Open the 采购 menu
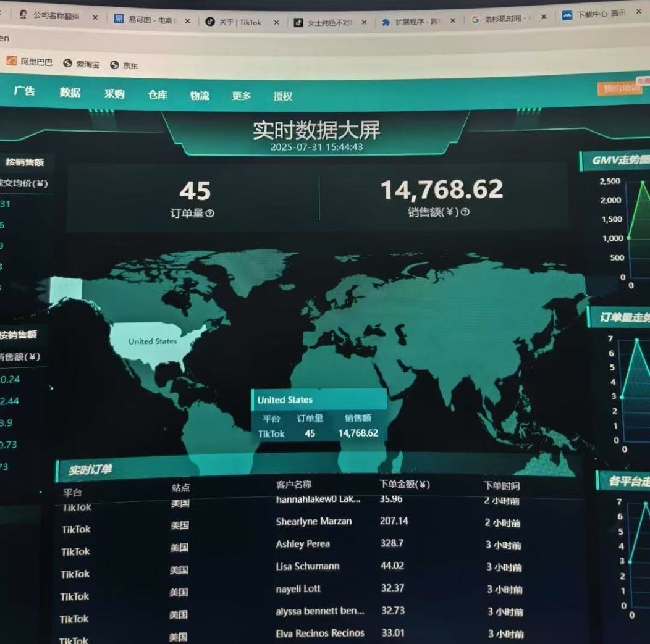The width and height of the screenshot is (650, 644). click(114, 94)
